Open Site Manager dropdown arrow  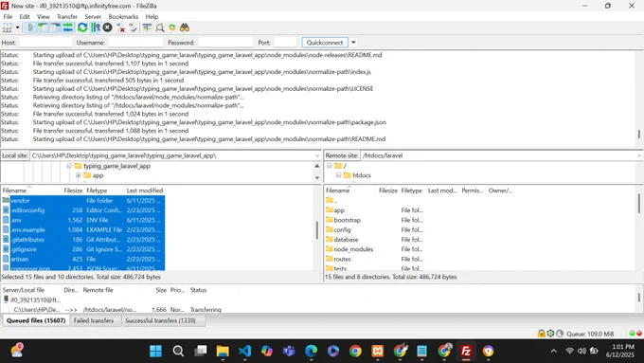17,27
